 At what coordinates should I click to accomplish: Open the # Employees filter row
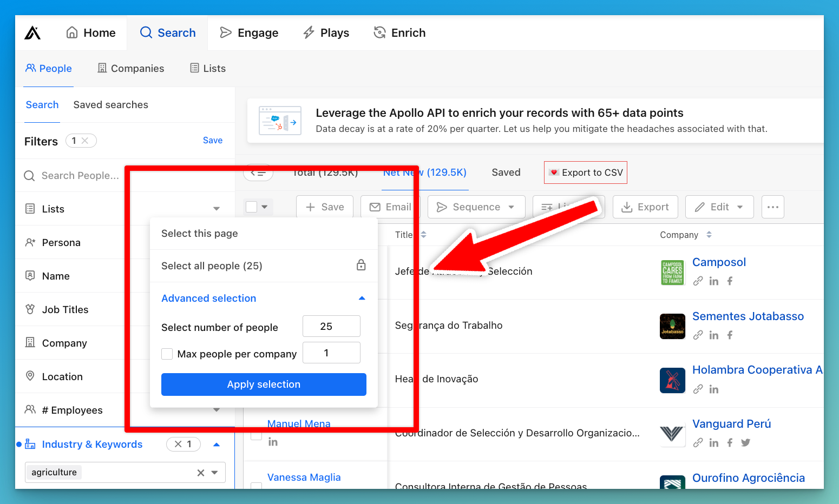click(x=71, y=410)
